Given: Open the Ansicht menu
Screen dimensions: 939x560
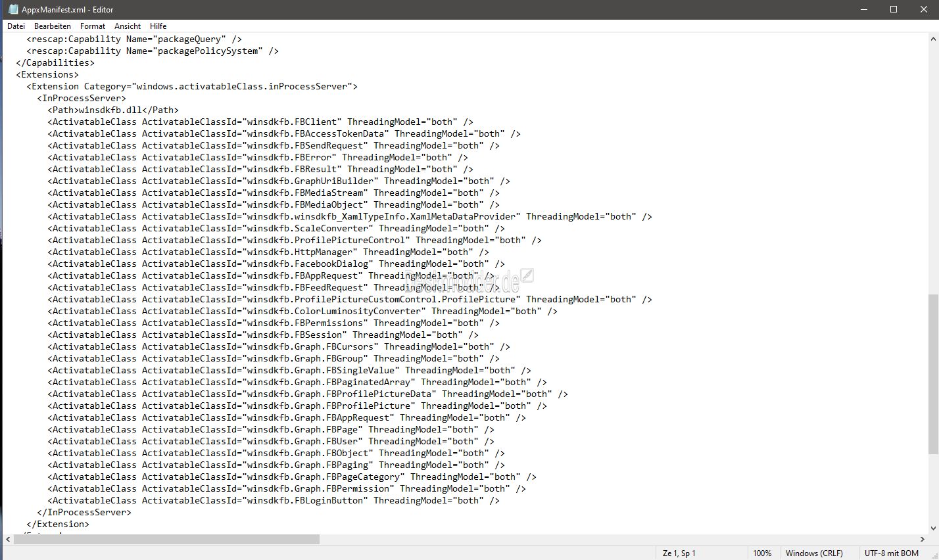Looking at the screenshot, I should coord(128,26).
